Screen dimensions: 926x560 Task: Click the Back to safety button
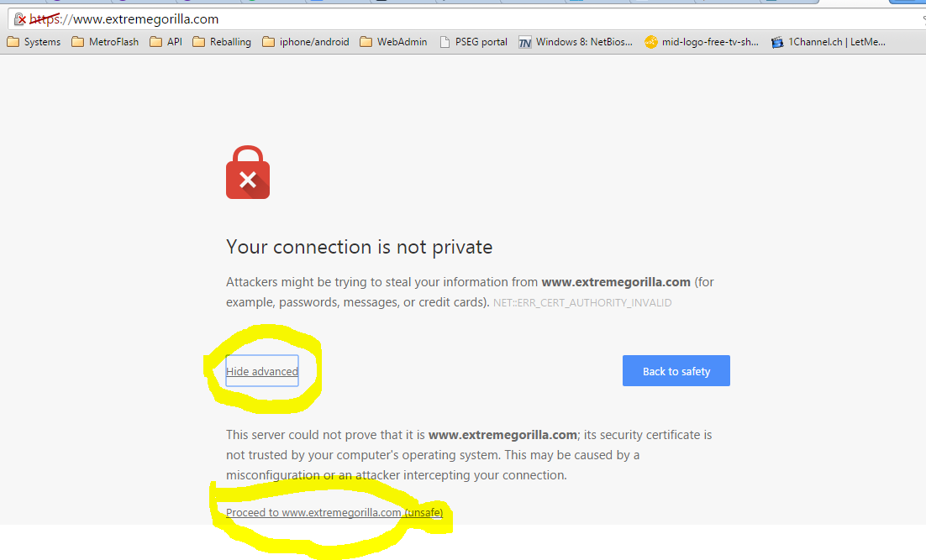(676, 371)
